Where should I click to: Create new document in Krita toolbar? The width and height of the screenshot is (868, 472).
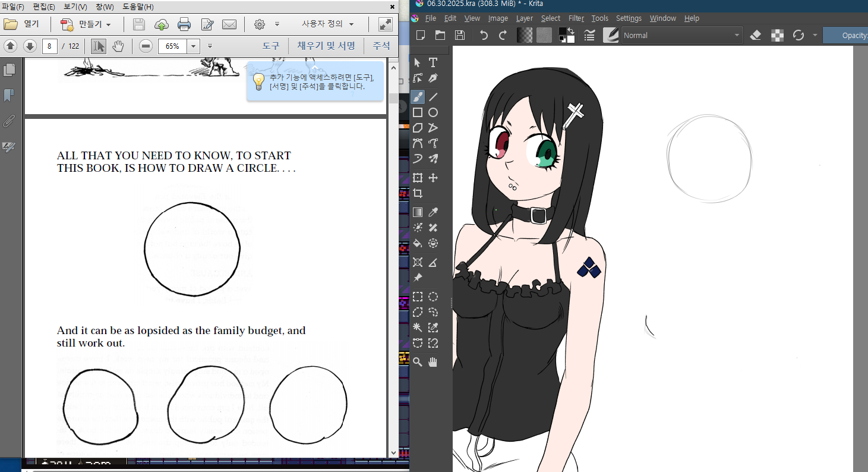click(x=421, y=35)
